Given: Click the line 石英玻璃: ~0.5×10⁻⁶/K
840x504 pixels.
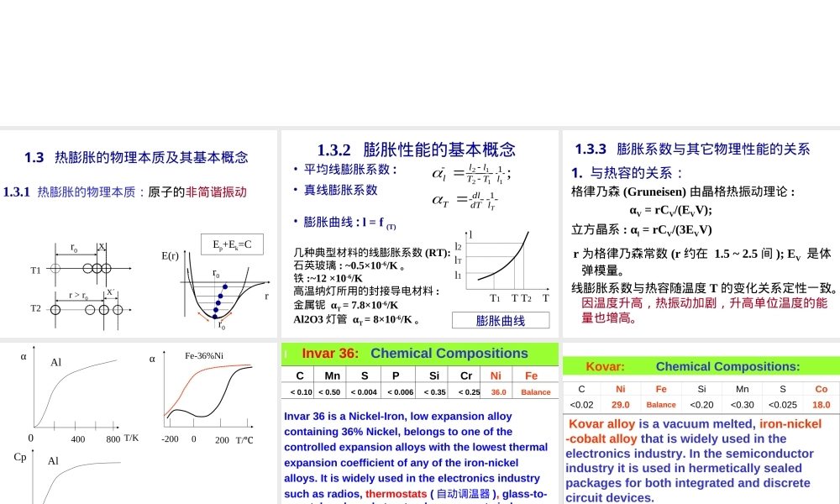Looking at the screenshot, I should tap(349, 265).
